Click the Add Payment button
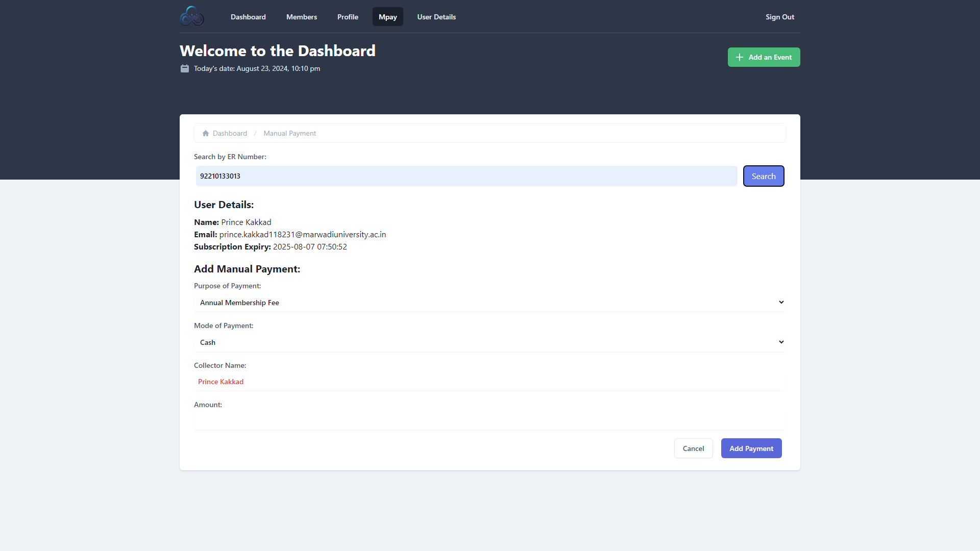Viewport: 980px width, 551px height. [x=751, y=448]
